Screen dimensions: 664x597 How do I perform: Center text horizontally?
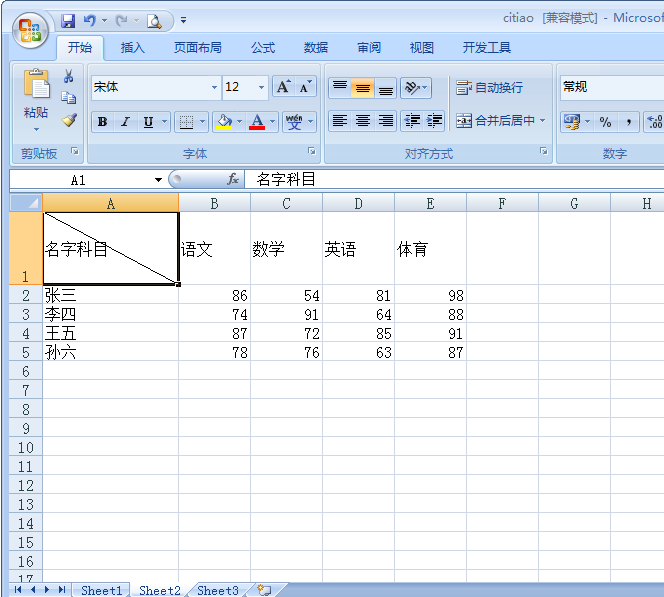pyautogui.click(x=362, y=121)
